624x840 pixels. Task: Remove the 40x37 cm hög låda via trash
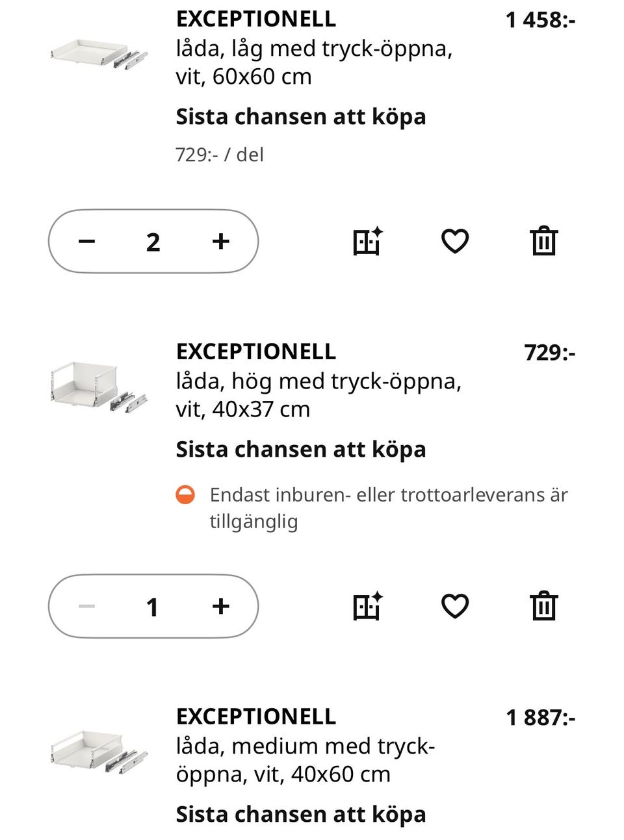[x=543, y=606]
